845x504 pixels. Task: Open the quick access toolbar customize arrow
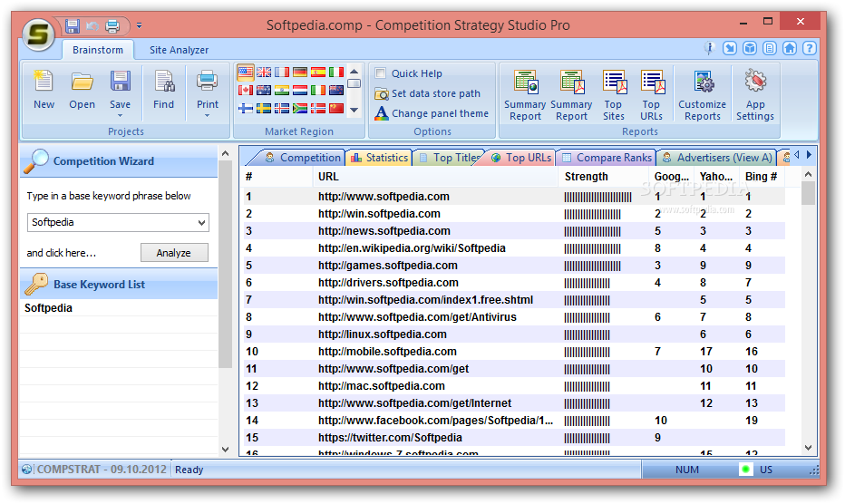pos(139,25)
